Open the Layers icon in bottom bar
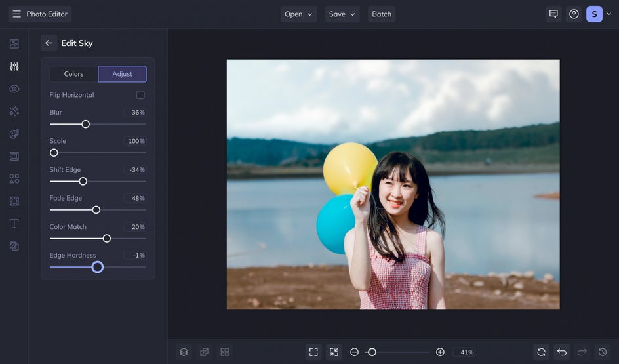This screenshot has height=364, width=619. point(184,352)
